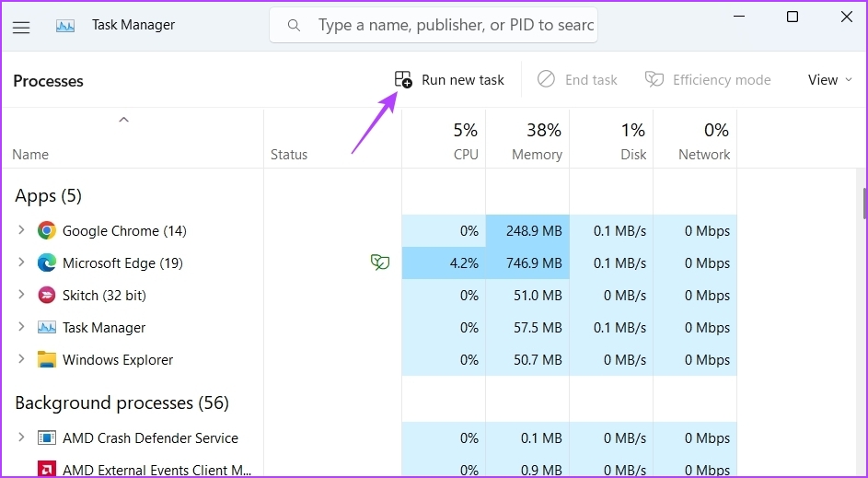Open the View dropdown
This screenshot has width=868, height=478.
(829, 80)
